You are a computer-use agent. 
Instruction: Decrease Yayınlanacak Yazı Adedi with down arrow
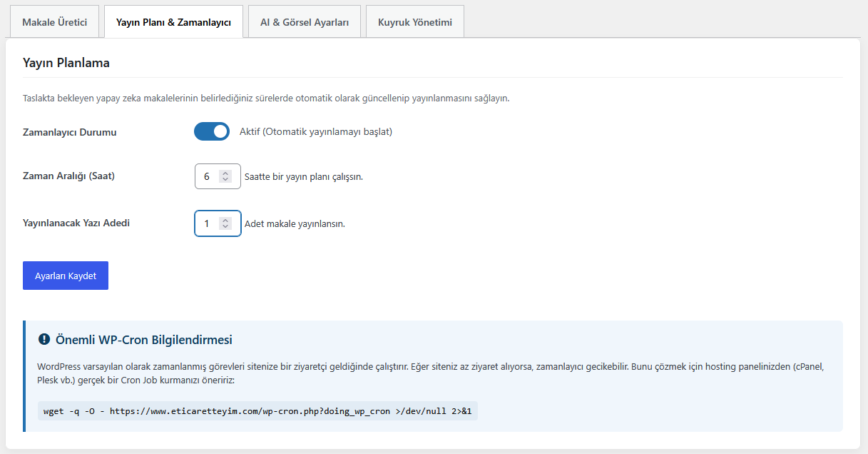(x=225, y=226)
